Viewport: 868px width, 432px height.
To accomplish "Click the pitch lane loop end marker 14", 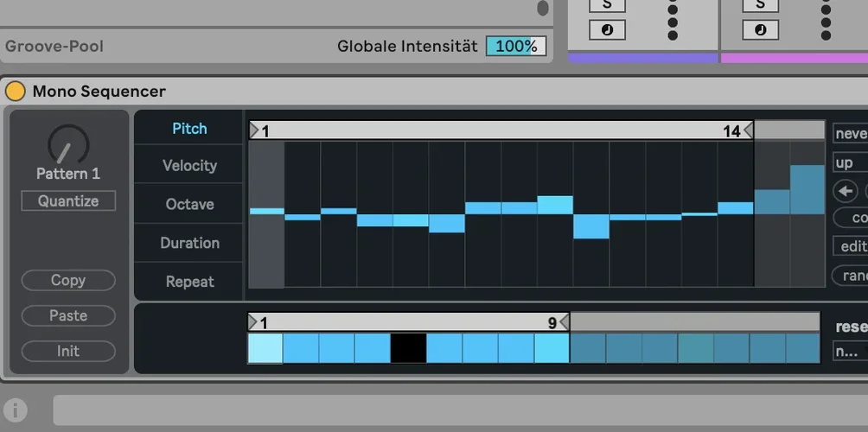I will pyautogui.click(x=748, y=130).
